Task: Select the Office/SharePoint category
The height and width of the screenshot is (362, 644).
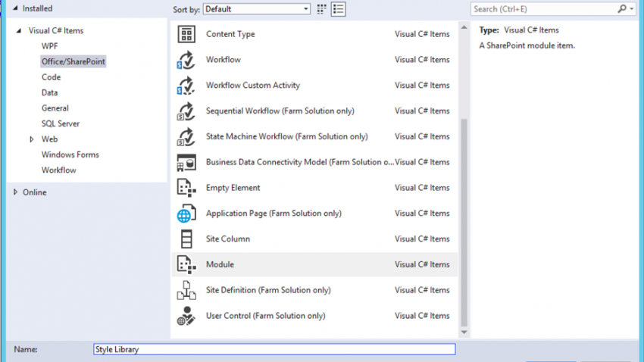Action: 73,61
